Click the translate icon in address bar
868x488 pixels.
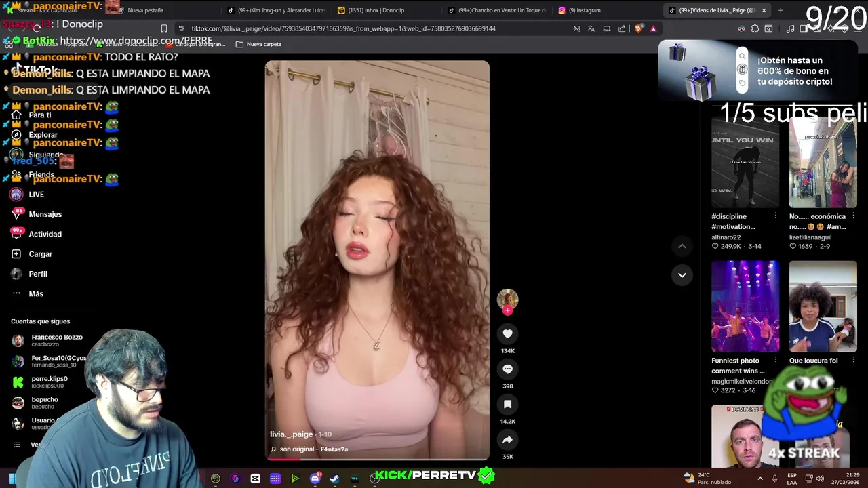pos(591,28)
